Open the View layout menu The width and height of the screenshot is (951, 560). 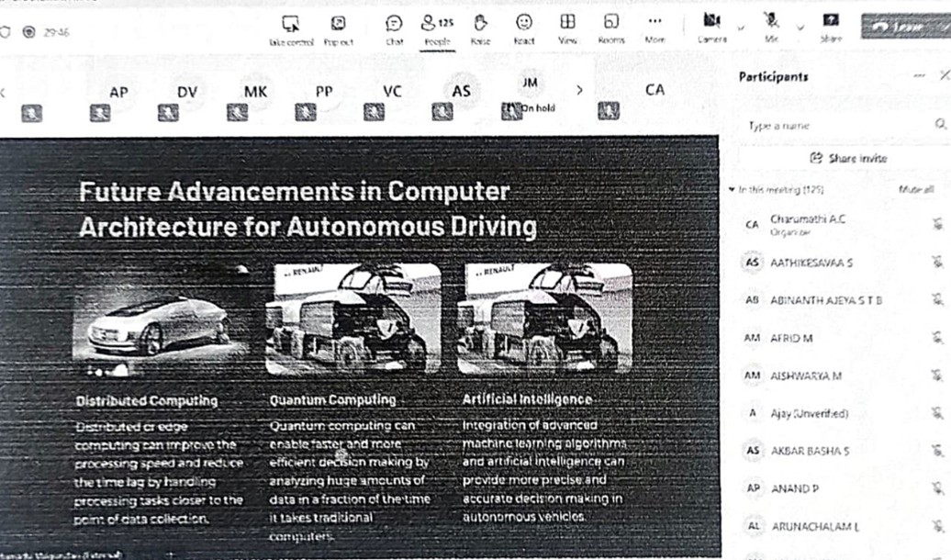567,24
